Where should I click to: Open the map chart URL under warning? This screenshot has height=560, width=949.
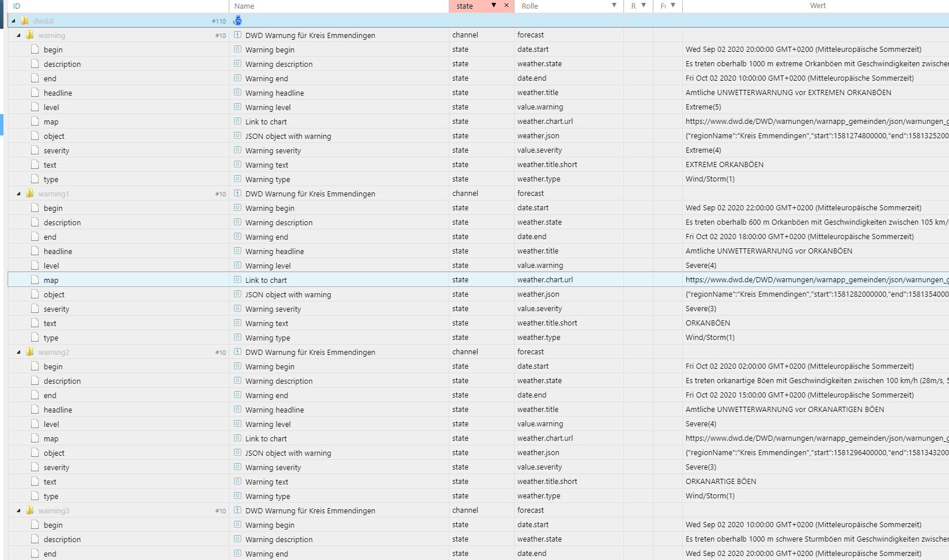coord(816,122)
